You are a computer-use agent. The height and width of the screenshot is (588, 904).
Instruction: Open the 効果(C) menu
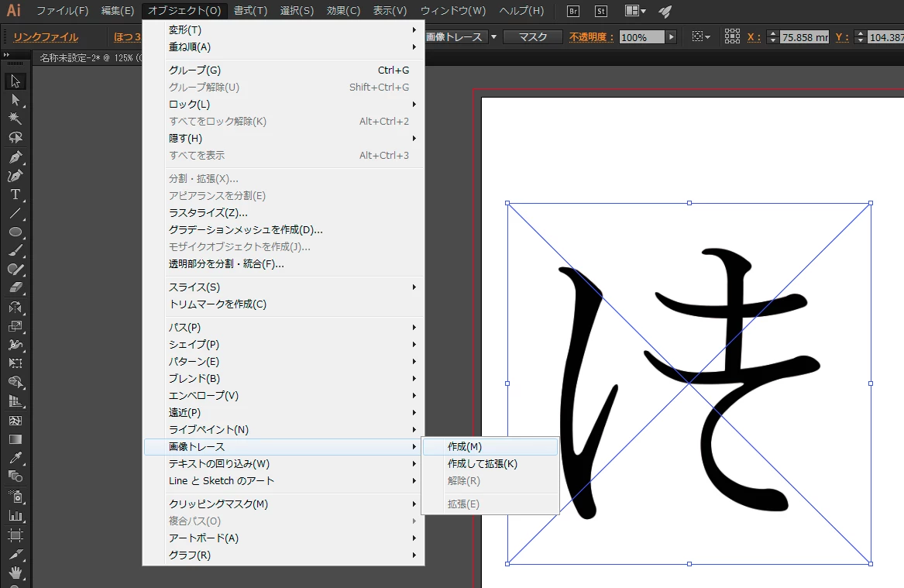click(x=343, y=11)
